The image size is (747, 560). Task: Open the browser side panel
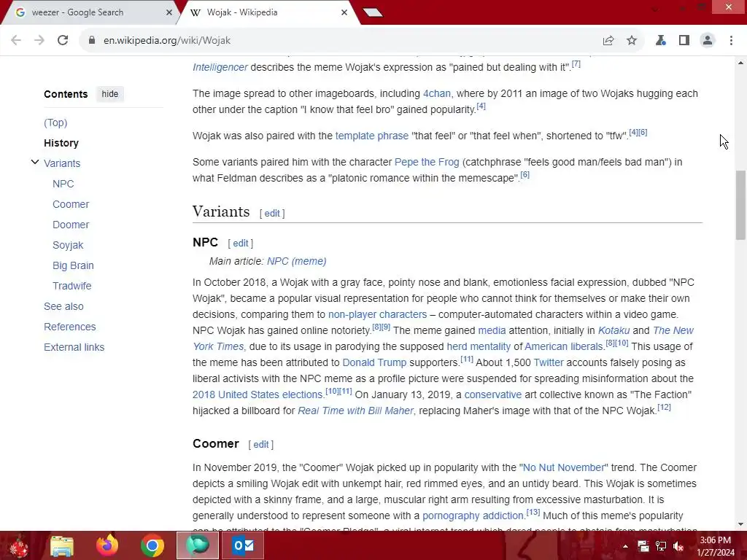pos(684,41)
